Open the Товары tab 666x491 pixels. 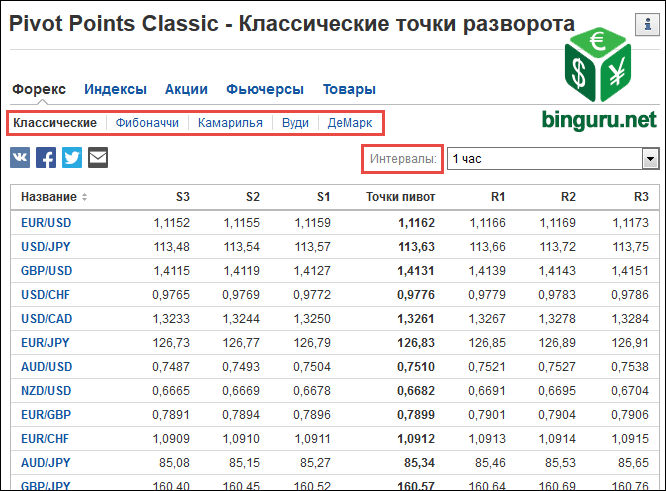click(x=349, y=89)
